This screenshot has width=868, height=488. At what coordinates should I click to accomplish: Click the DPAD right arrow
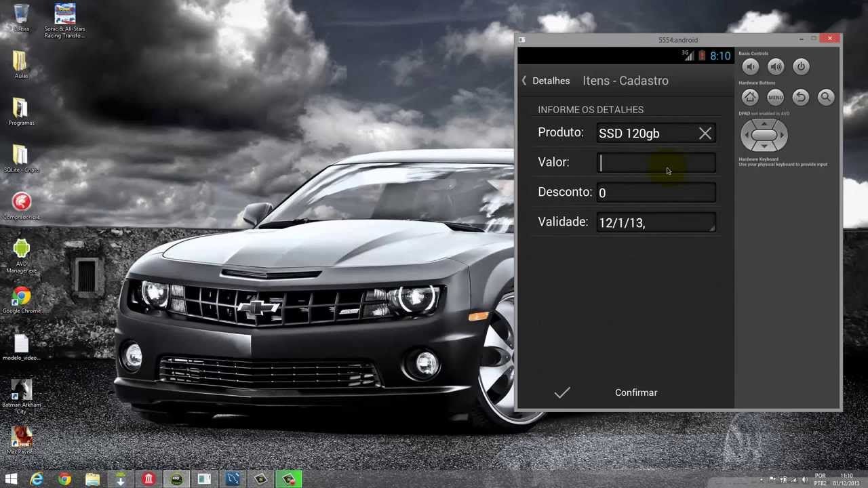click(783, 136)
